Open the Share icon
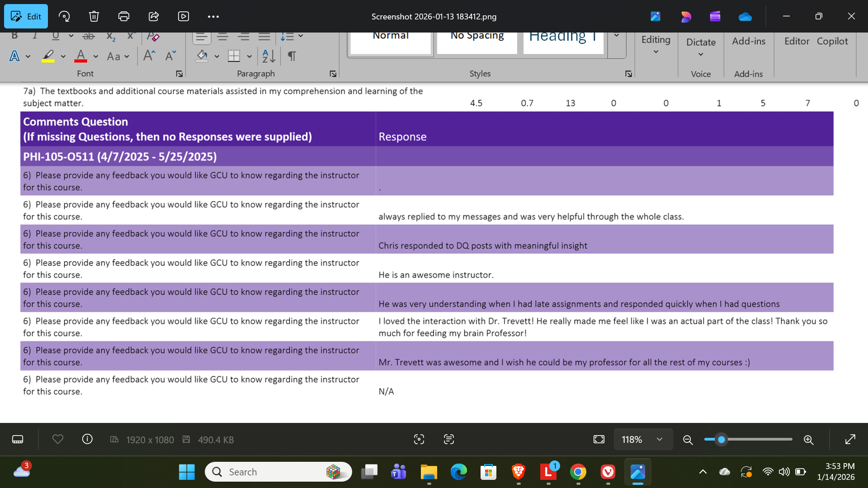This screenshot has width=868, height=488. click(154, 17)
